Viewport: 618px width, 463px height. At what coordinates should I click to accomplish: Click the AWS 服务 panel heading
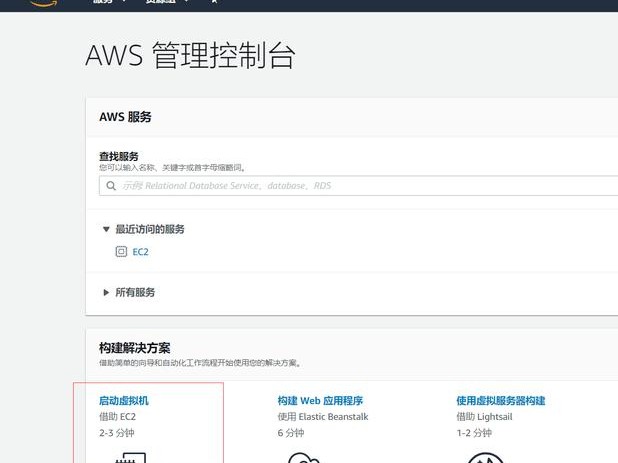(125, 117)
